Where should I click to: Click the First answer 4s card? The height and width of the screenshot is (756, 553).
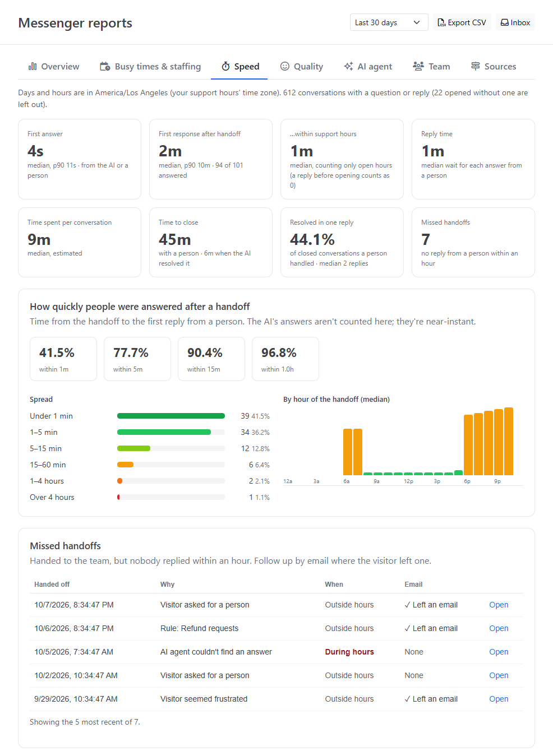pos(80,159)
